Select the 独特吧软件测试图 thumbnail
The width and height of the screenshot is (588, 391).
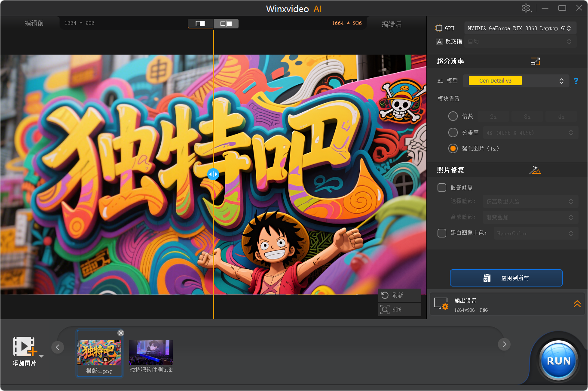[150, 352]
